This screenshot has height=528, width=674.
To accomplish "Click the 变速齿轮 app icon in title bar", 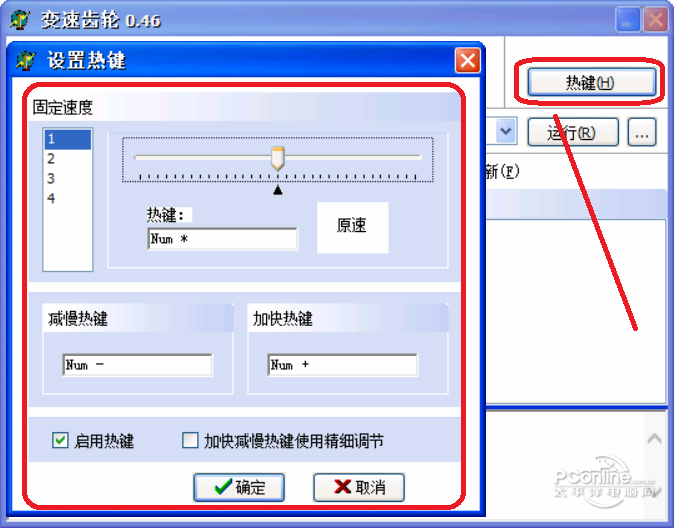I will click(x=20, y=20).
